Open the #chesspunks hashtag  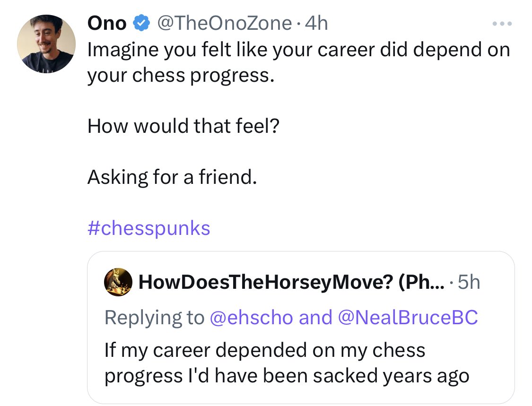pyautogui.click(x=149, y=228)
